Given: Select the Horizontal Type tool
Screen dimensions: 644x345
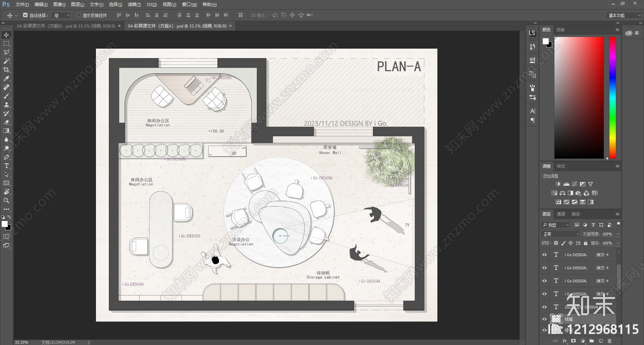Looking at the screenshot, I should 6,166.
